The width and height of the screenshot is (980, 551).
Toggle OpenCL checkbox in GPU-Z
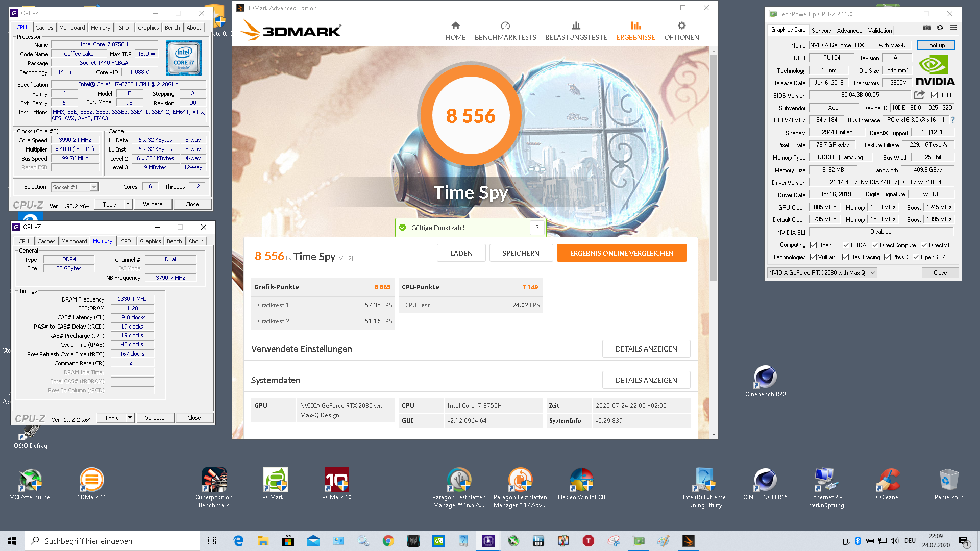point(814,245)
